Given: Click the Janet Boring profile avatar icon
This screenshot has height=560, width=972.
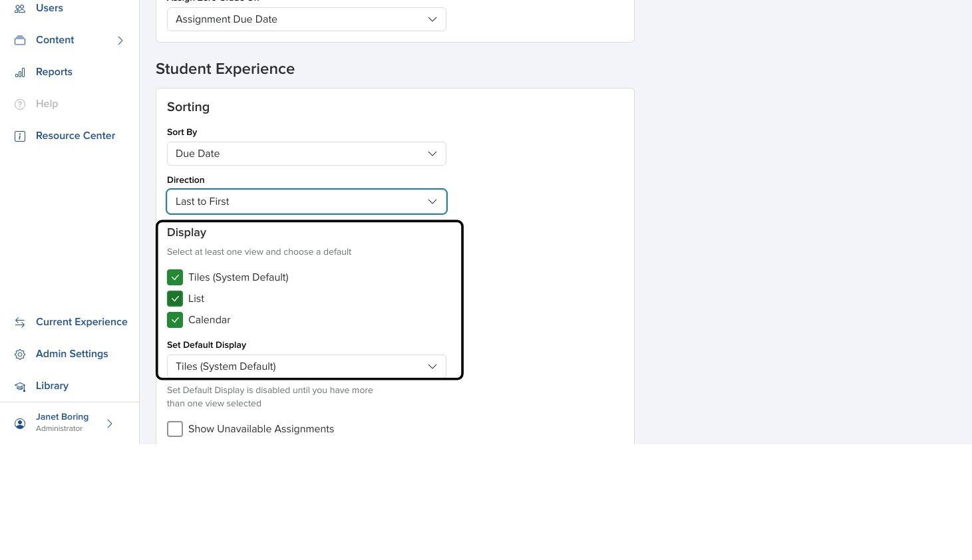Looking at the screenshot, I should coord(20,424).
